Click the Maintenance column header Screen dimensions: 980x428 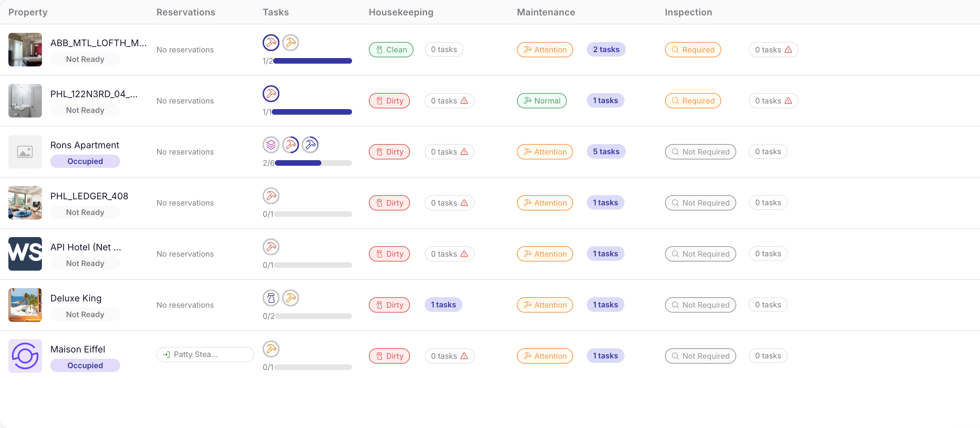click(x=546, y=12)
